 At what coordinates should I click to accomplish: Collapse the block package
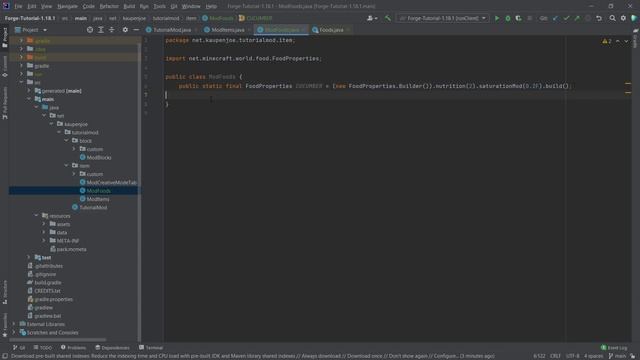pyautogui.click(x=67, y=141)
